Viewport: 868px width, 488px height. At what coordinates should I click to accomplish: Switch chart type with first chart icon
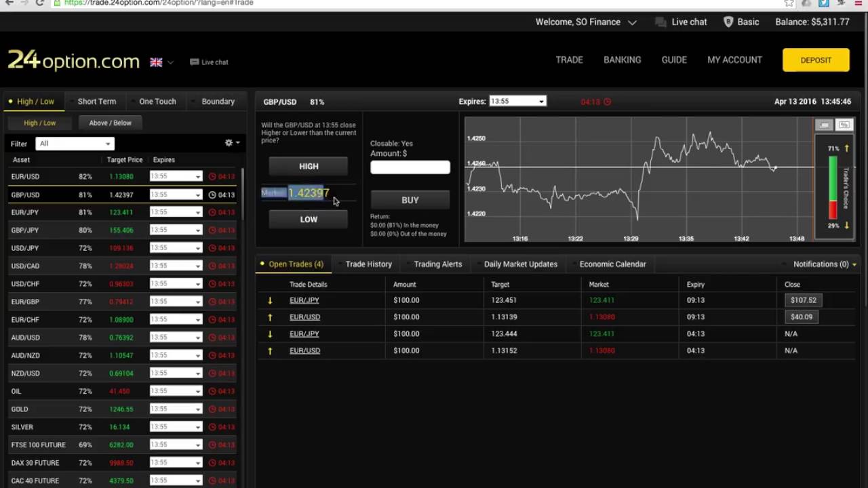824,125
